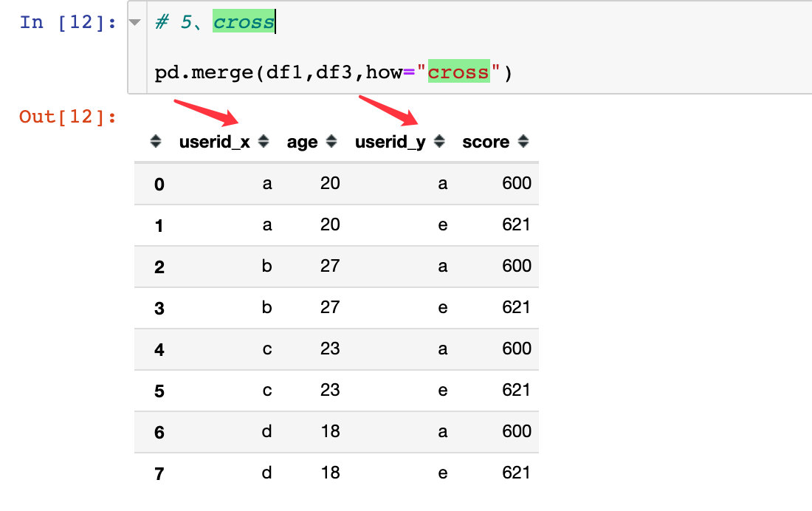The height and width of the screenshot is (511, 812).
Task: Sort by the index column icon
Action: point(155,142)
